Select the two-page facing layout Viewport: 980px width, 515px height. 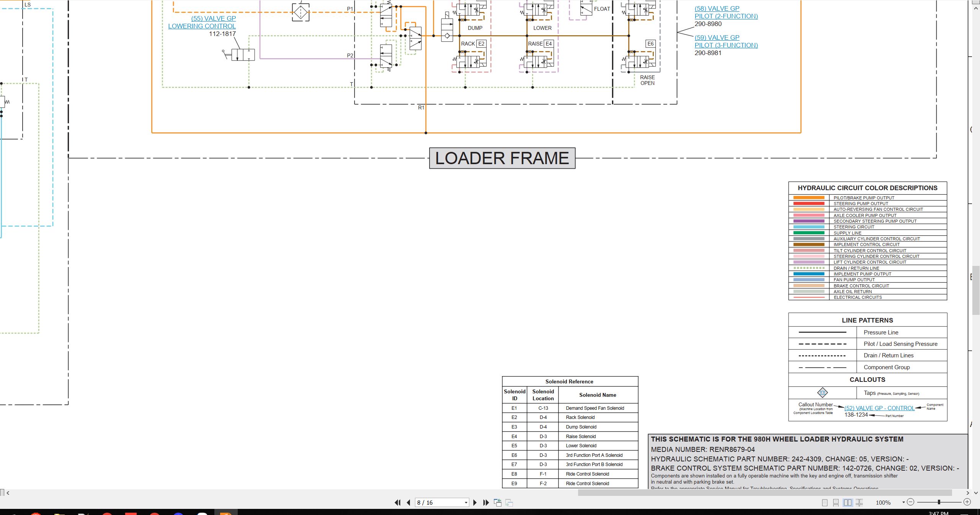848,503
